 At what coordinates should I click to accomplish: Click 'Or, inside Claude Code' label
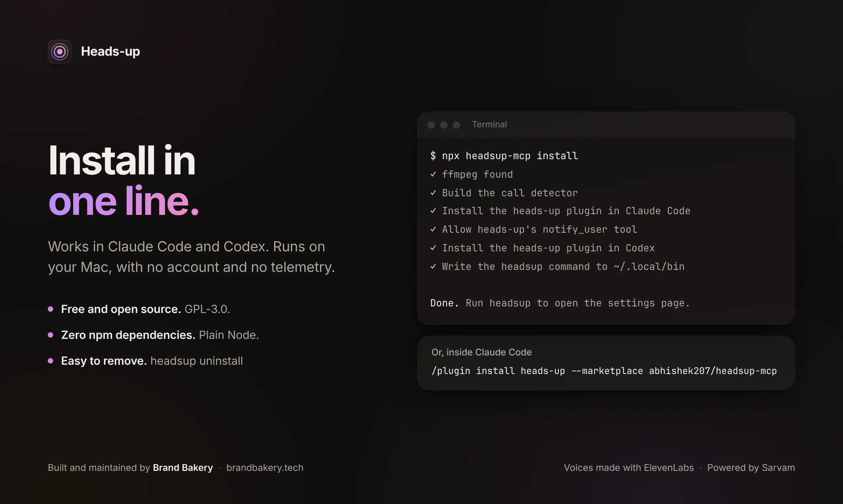pos(481,352)
